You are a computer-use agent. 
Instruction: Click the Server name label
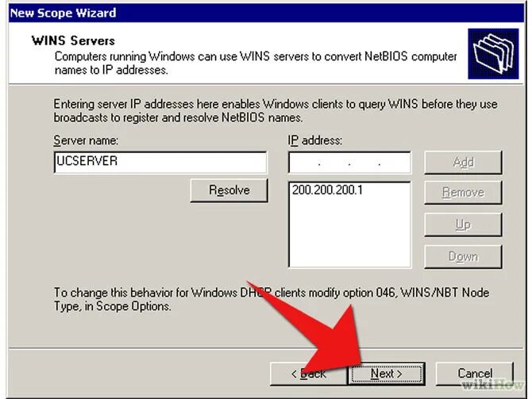pos(86,140)
